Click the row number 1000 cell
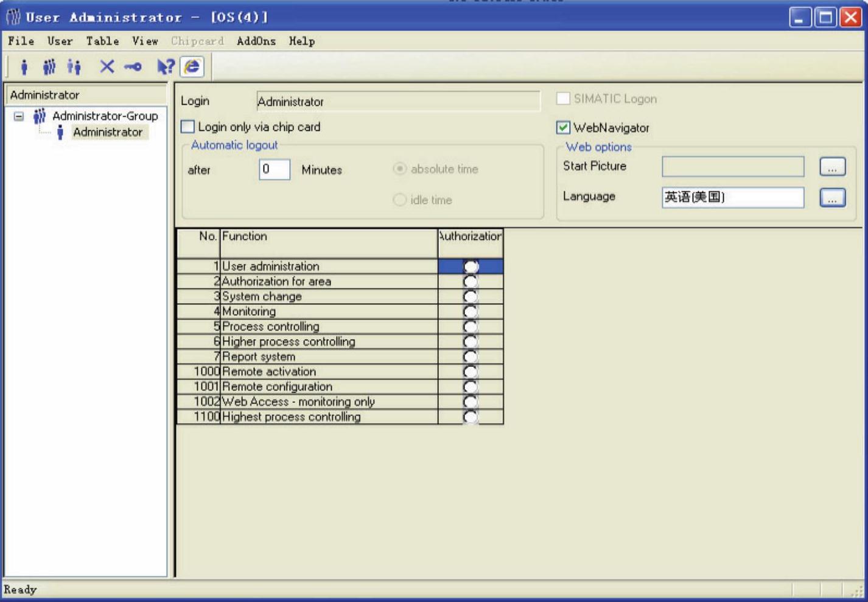 tap(198, 371)
